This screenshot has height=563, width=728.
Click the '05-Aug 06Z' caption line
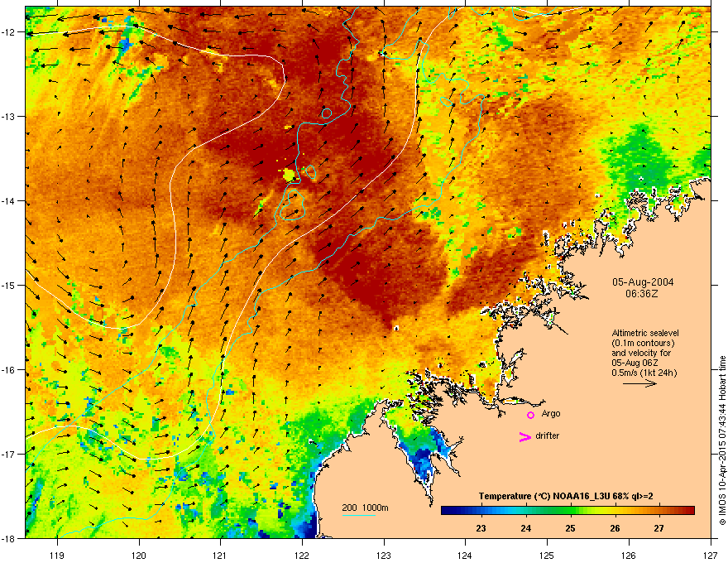[635, 363]
